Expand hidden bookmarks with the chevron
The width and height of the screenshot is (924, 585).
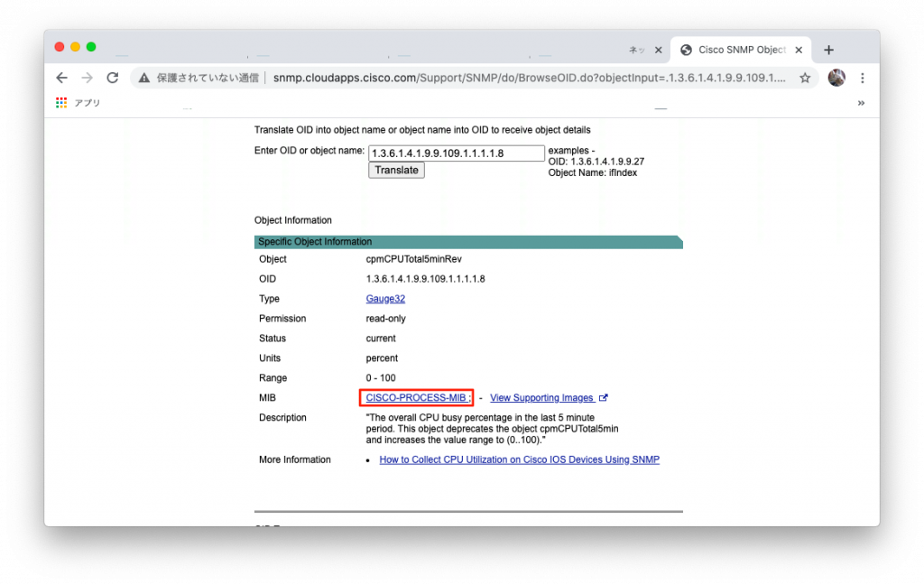pos(862,102)
